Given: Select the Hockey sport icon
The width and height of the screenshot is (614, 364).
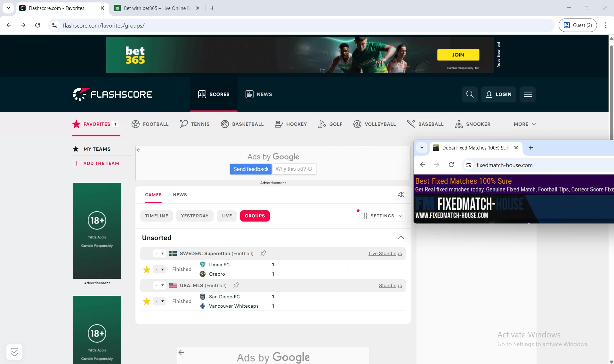Looking at the screenshot, I should point(279,124).
